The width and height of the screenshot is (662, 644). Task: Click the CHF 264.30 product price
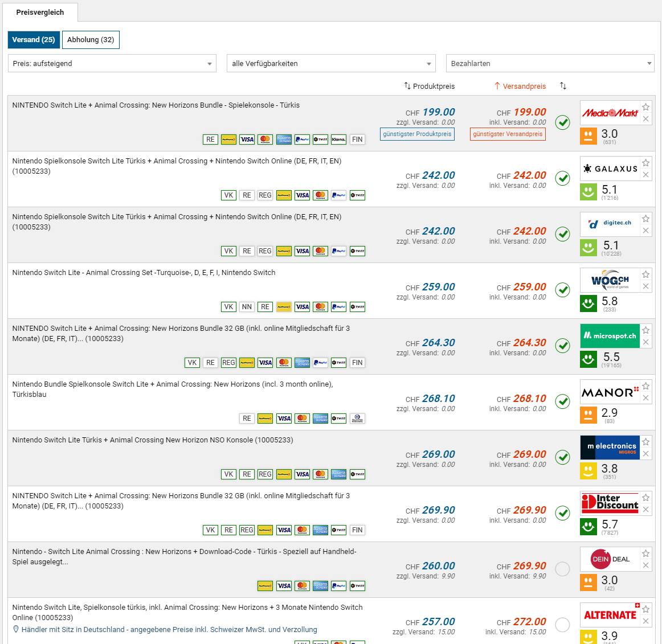(x=430, y=343)
